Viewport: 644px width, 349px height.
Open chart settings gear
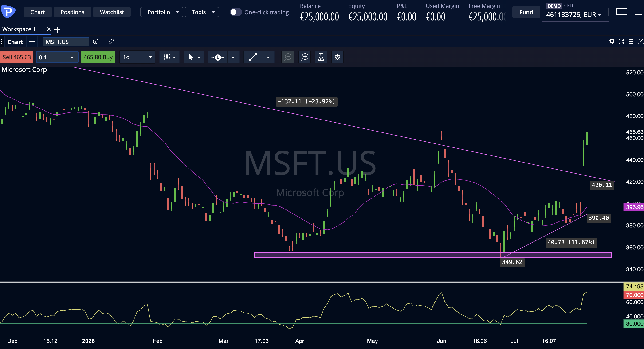click(x=338, y=57)
